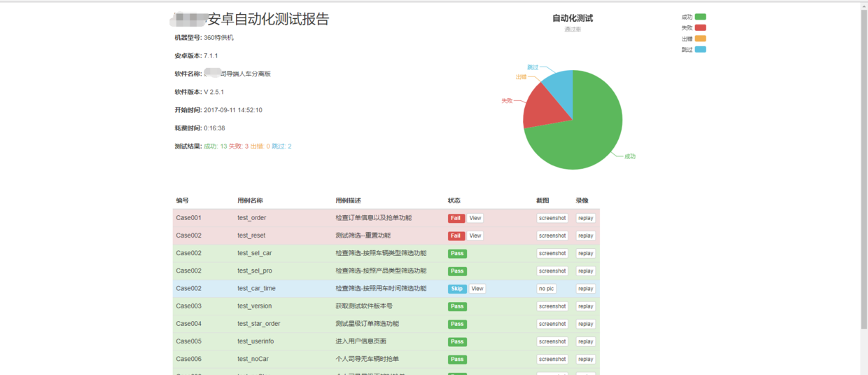Play replay for test_userinfo
Image resolution: width=868 pixels, height=375 pixels.
[x=586, y=341]
